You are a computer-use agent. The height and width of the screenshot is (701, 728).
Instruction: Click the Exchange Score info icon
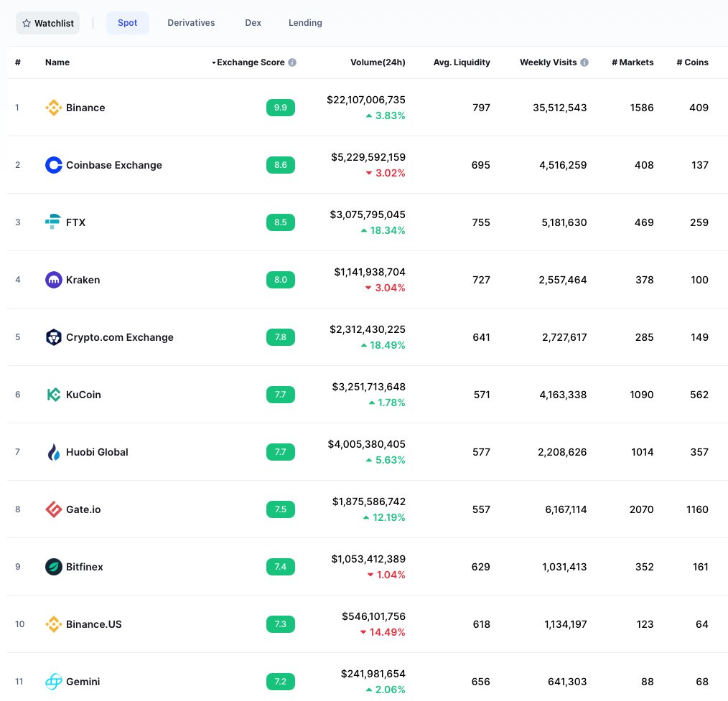[x=292, y=62]
